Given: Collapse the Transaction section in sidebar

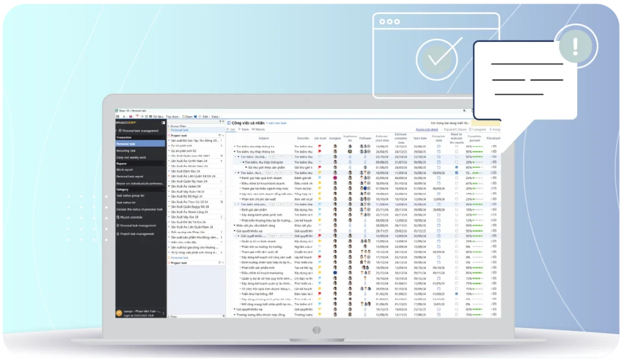Looking at the screenshot, I should click(x=163, y=138).
